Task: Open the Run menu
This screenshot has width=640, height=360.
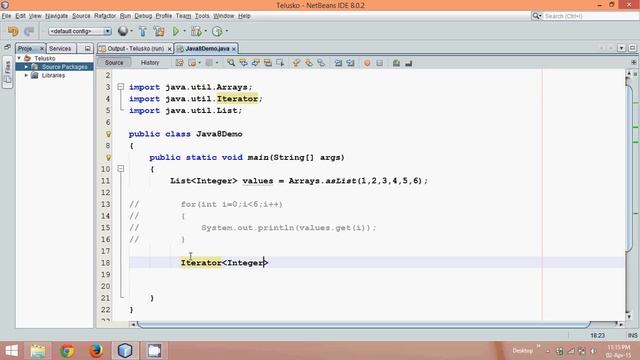Action: coord(125,16)
